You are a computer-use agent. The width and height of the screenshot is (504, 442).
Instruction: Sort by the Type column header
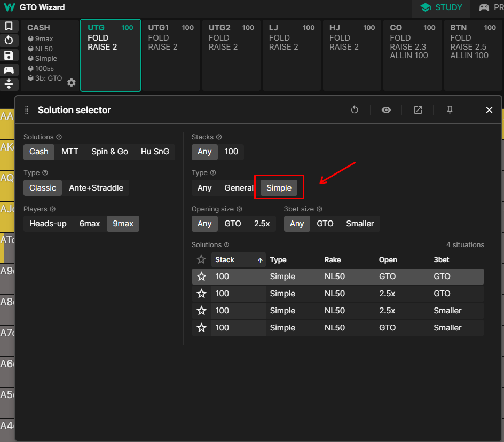(x=278, y=260)
